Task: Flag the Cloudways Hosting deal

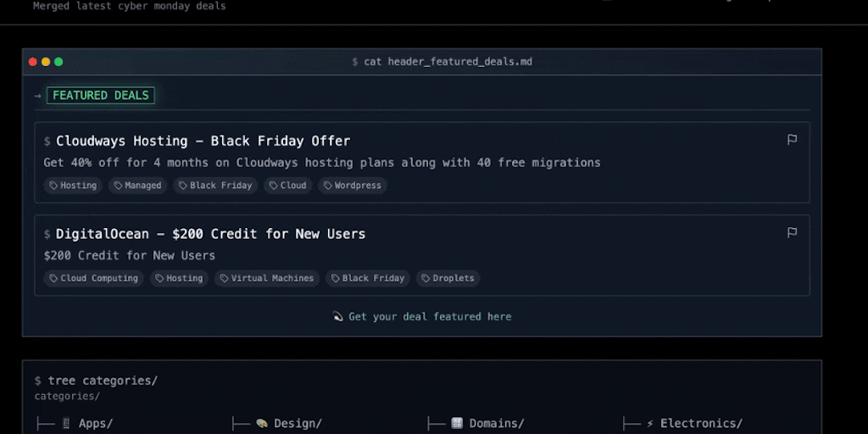Action: 793,140
